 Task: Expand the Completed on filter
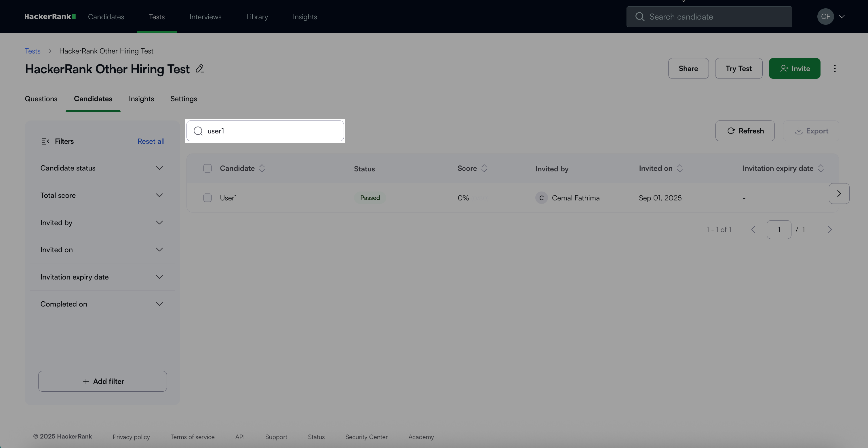pyautogui.click(x=159, y=304)
